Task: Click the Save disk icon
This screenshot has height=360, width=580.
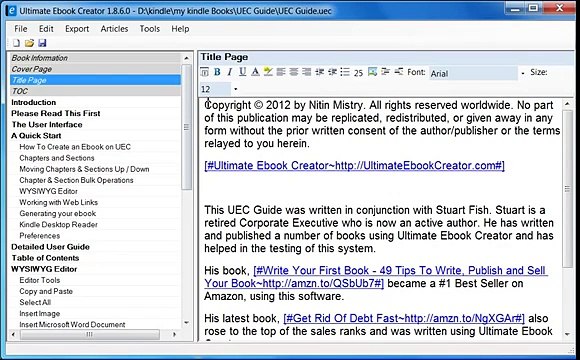Action: (42, 43)
